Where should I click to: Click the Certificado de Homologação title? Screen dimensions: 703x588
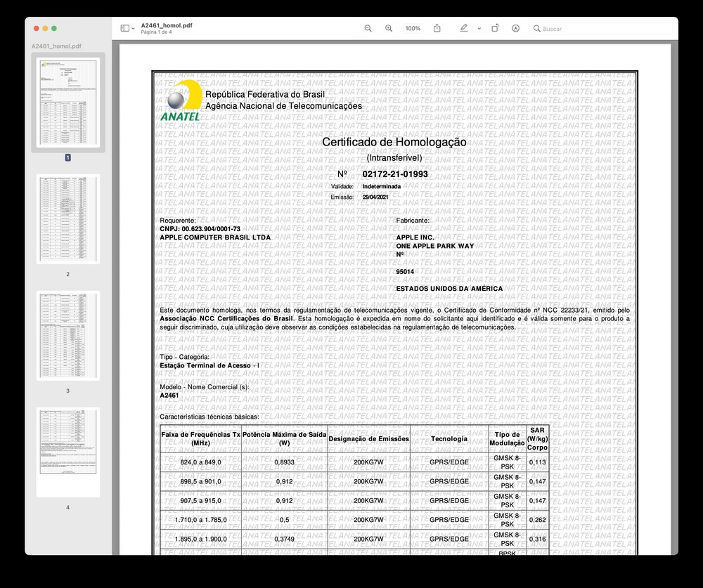tap(394, 142)
